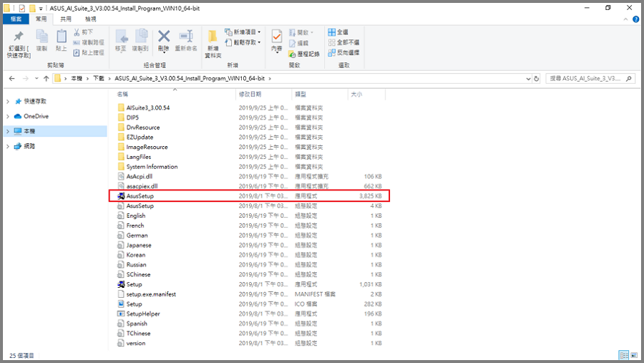
Task: Collapse the ribbon with the chevron
Action: [x=625, y=19]
